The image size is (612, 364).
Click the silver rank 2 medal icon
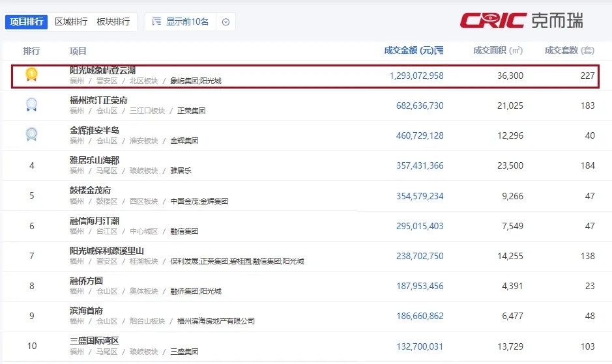click(31, 105)
